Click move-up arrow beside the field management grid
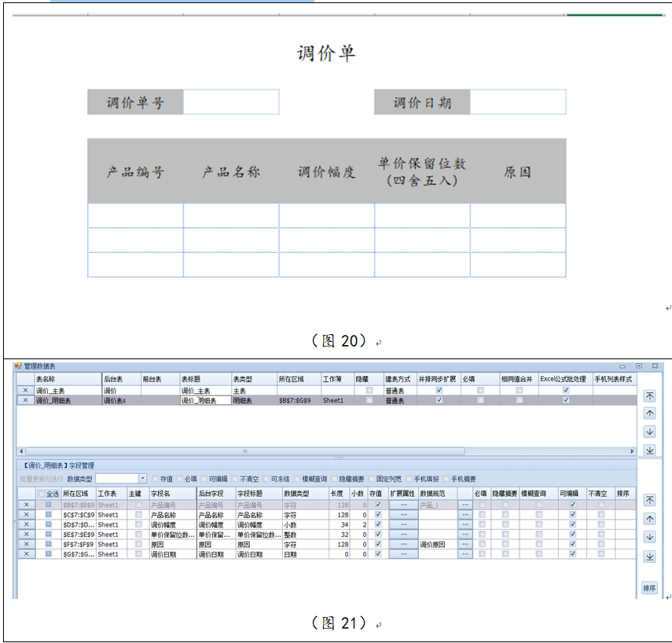 point(649,519)
